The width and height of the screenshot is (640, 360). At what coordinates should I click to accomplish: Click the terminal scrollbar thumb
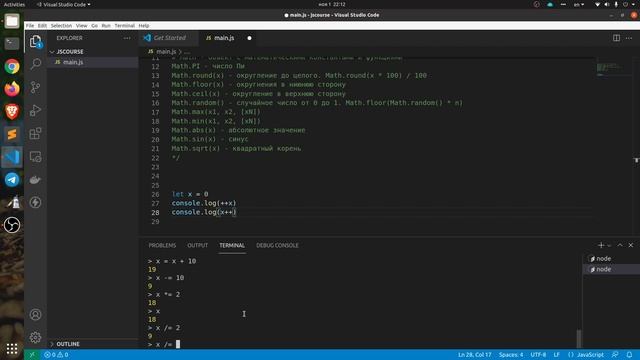pos(579,338)
